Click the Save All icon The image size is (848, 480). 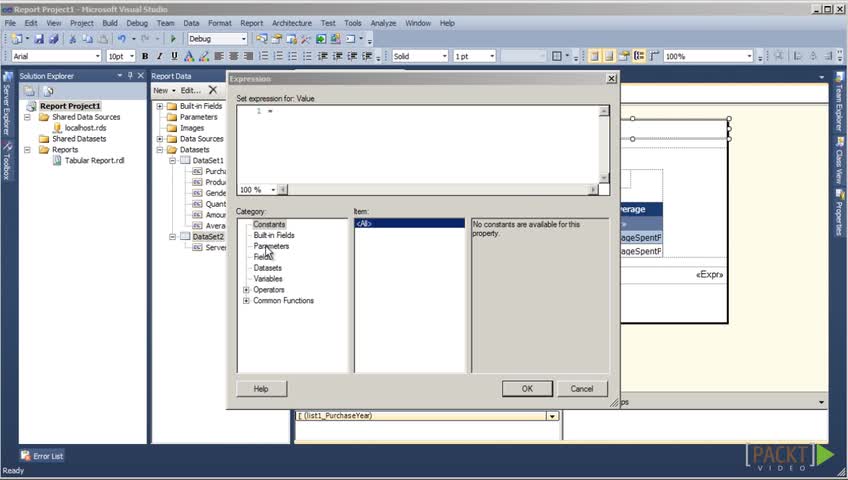coord(54,39)
